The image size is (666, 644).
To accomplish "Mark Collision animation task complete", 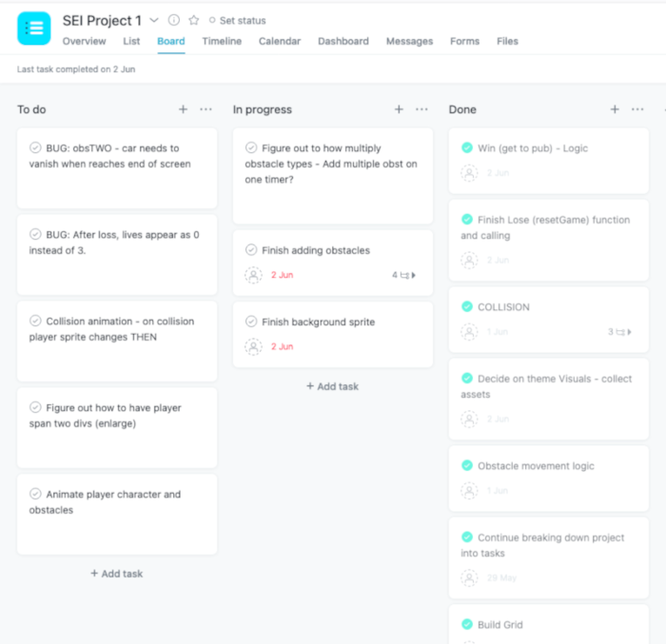I will pos(35,321).
